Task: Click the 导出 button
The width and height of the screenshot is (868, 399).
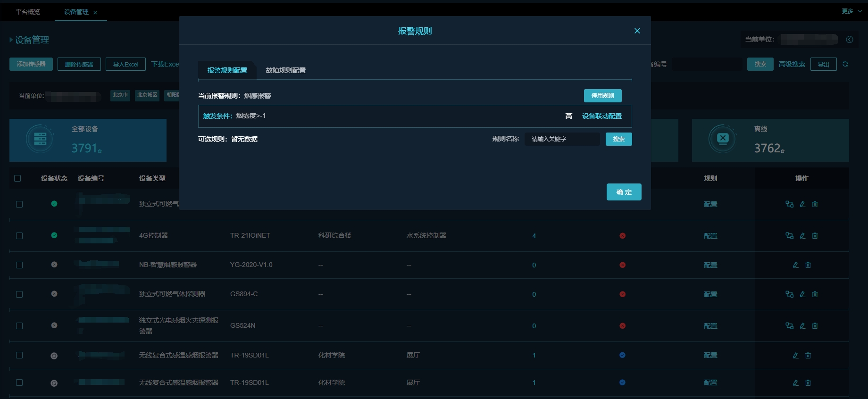Action: [x=823, y=64]
